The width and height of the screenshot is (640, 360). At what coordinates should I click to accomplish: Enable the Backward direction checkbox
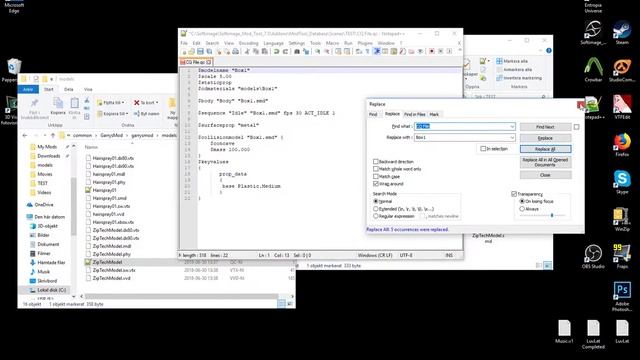(x=376, y=162)
